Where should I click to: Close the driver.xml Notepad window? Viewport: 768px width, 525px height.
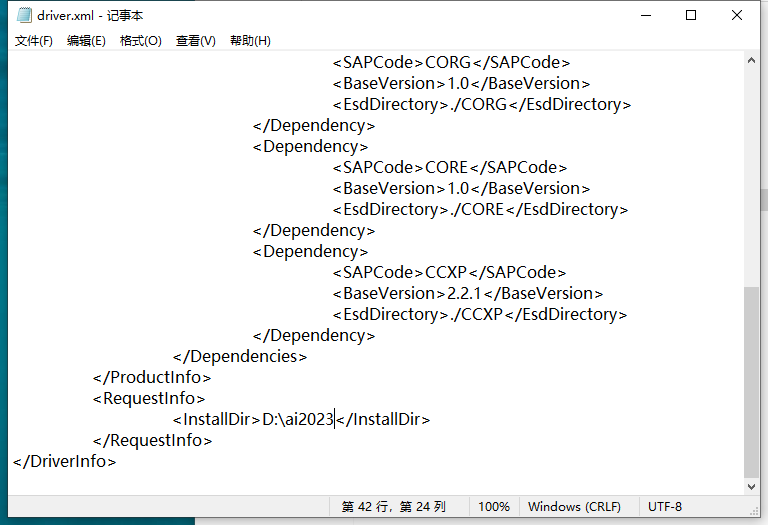click(x=736, y=15)
